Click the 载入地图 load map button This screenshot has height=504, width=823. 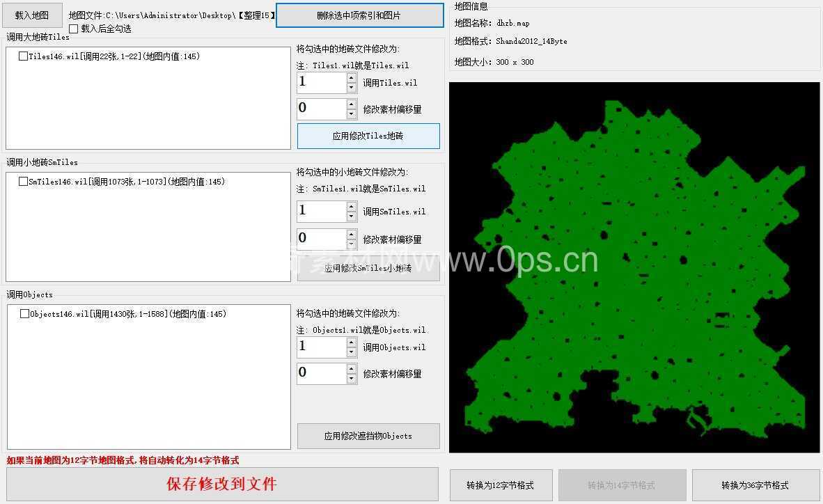[x=32, y=15]
